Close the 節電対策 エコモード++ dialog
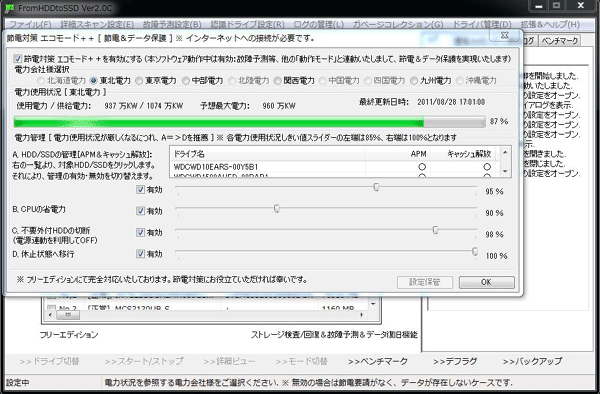The width and height of the screenshot is (600, 394). (x=505, y=35)
